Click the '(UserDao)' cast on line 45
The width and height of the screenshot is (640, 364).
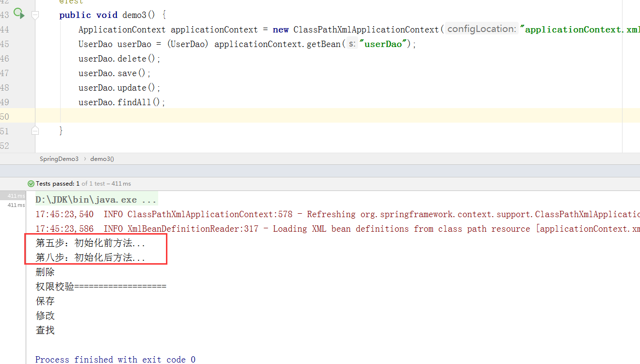click(188, 44)
